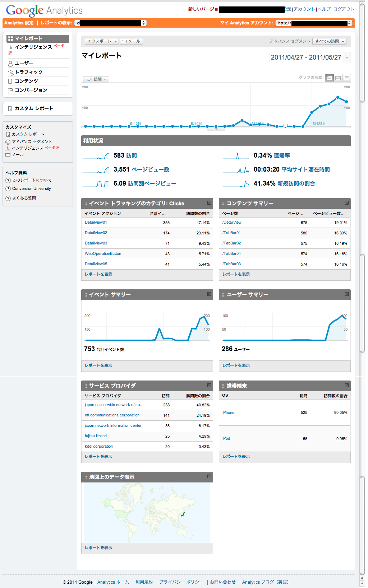Click the 直帰率 sparkline icon

[x=236, y=155]
